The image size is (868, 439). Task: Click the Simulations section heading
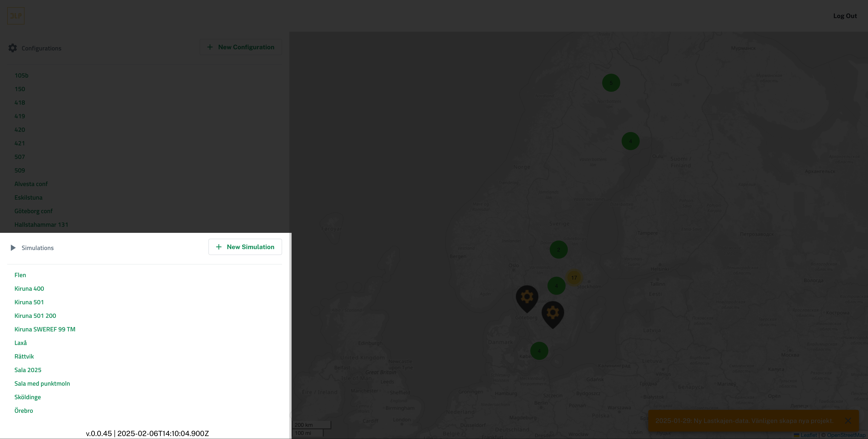click(37, 248)
